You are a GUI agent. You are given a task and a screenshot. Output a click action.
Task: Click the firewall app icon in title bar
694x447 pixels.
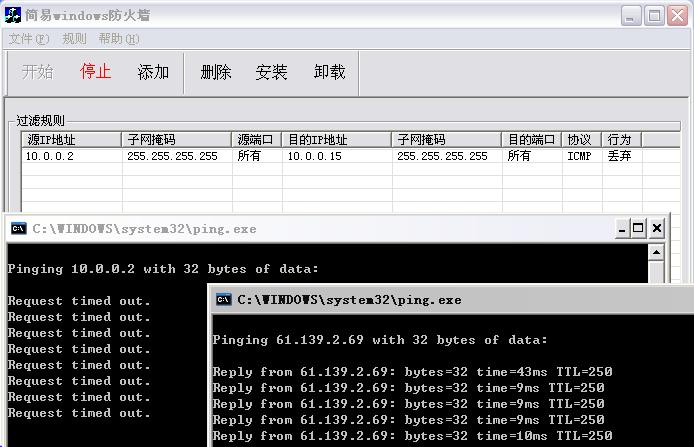(x=13, y=15)
